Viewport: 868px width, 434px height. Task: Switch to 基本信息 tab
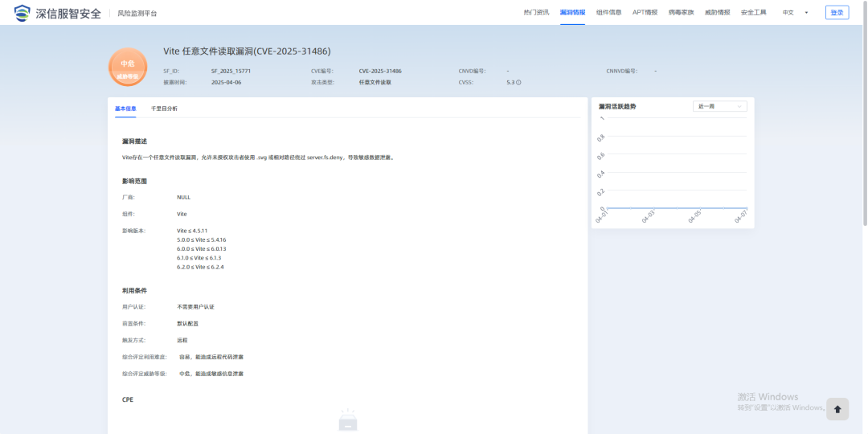click(x=125, y=108)
